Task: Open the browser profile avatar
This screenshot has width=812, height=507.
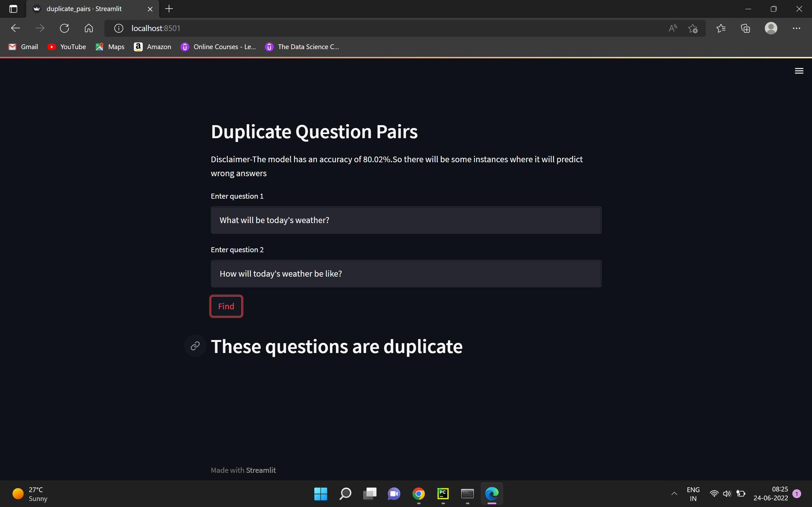Action: tap(771, 28)
